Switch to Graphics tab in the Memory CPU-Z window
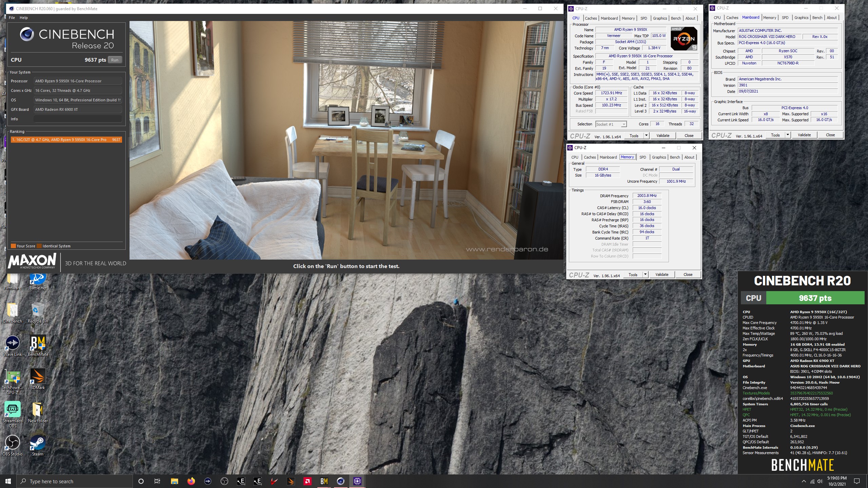This screenshot has width=868, height=488. click(x=659, y=157)
